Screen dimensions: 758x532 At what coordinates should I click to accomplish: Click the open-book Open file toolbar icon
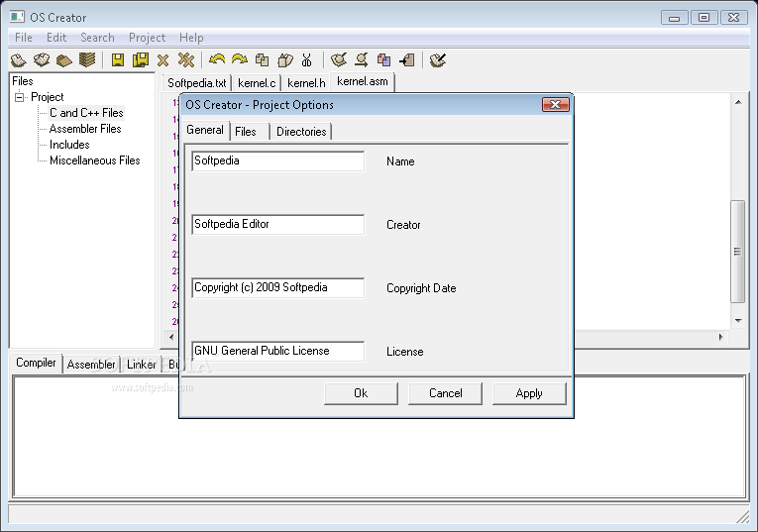pos(42,60)
